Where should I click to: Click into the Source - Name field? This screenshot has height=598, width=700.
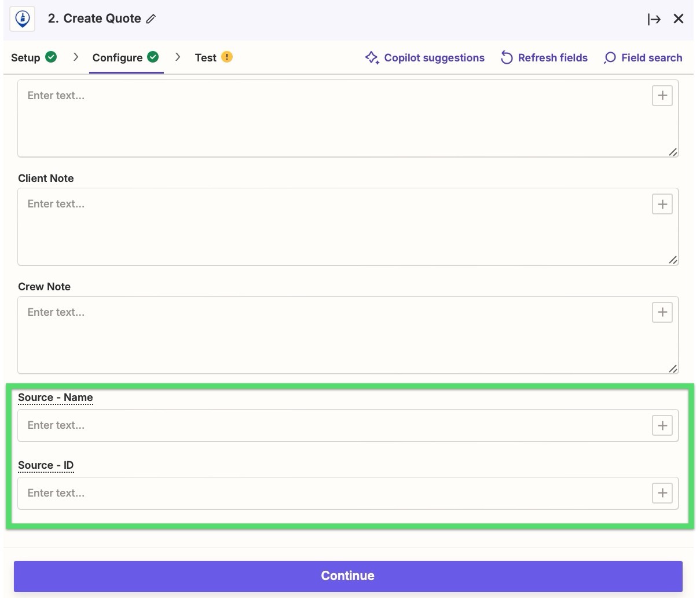click(347, 425)
